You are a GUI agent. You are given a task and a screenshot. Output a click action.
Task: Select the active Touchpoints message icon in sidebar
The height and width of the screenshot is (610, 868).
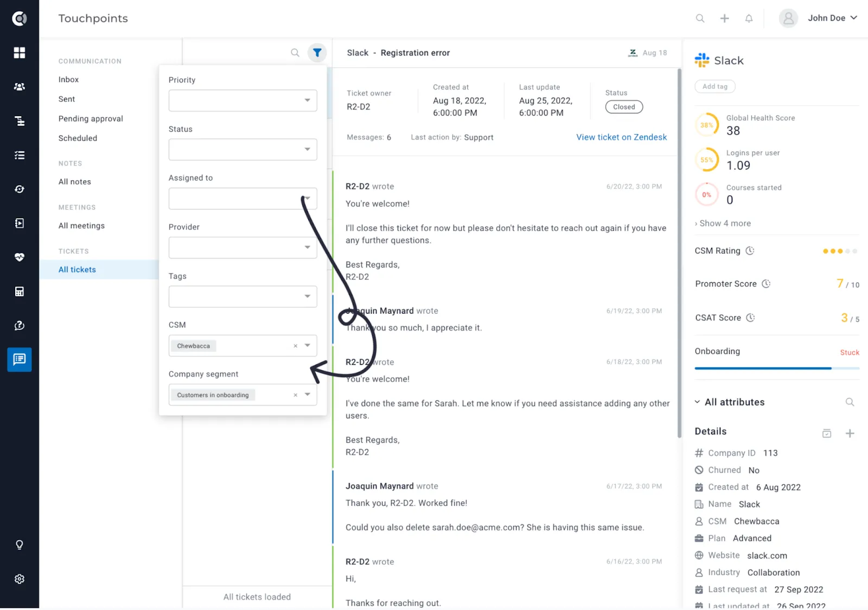click(x=20, y=359)
